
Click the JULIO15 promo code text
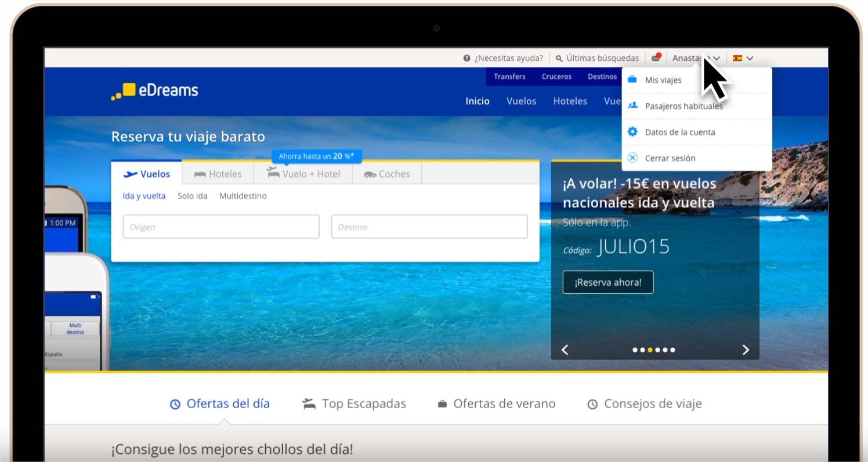coord(634,247)
